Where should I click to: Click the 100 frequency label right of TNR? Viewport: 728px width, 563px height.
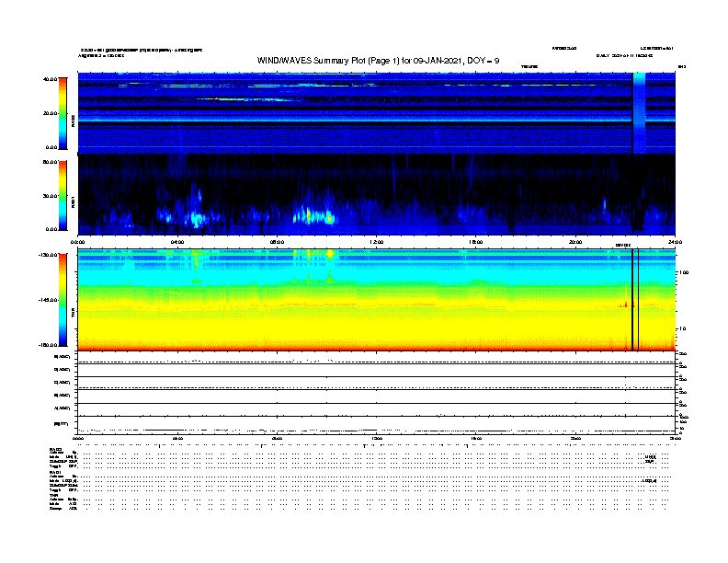coord(684,272)
